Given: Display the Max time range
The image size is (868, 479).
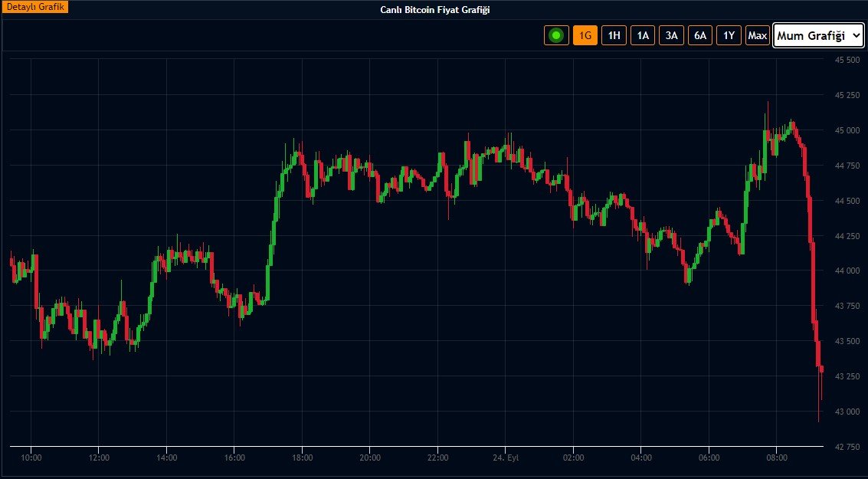Looking at the screenshot, I should (x=758, y=35).
